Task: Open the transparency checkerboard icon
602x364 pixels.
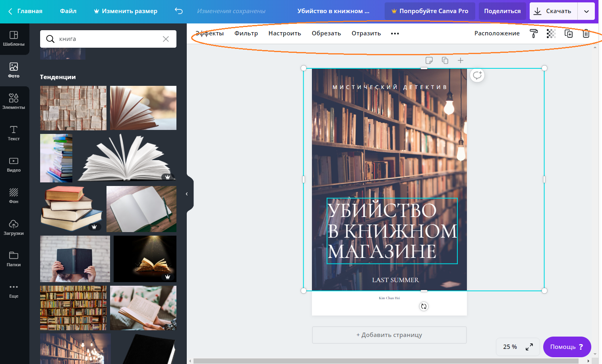Action: 551,34
